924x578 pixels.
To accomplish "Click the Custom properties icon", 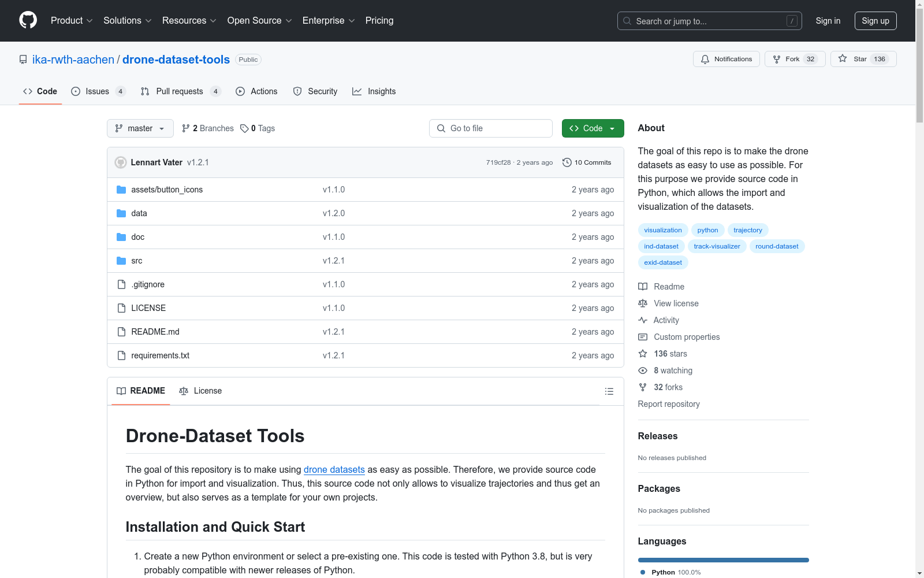I will [x=643, y=337].
